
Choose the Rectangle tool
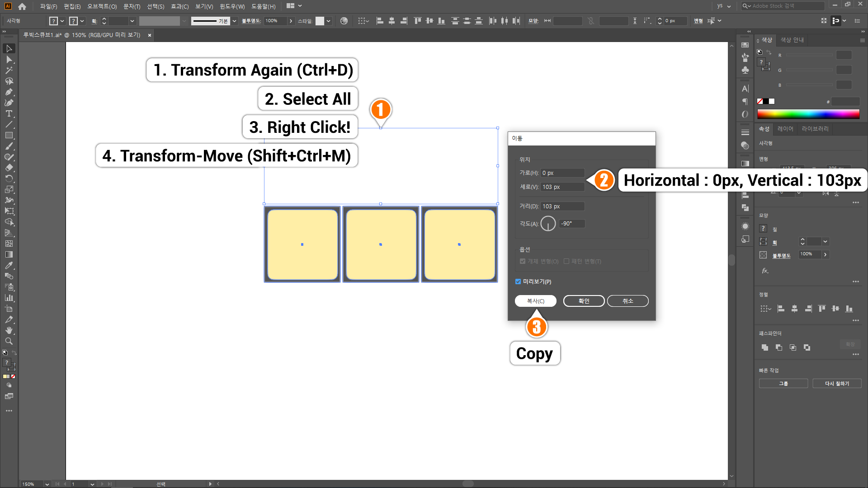(x=9, y=135)
